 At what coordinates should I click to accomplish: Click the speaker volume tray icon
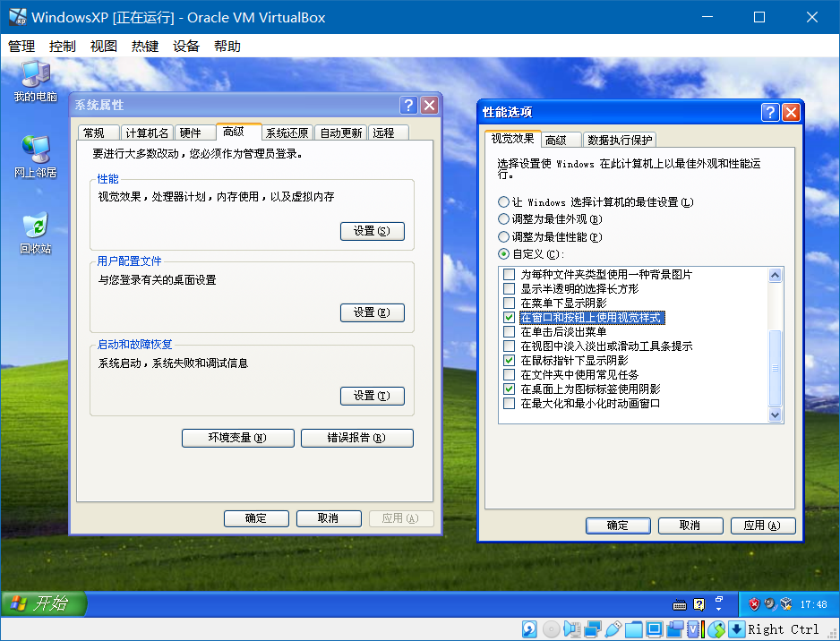[770, 604]
